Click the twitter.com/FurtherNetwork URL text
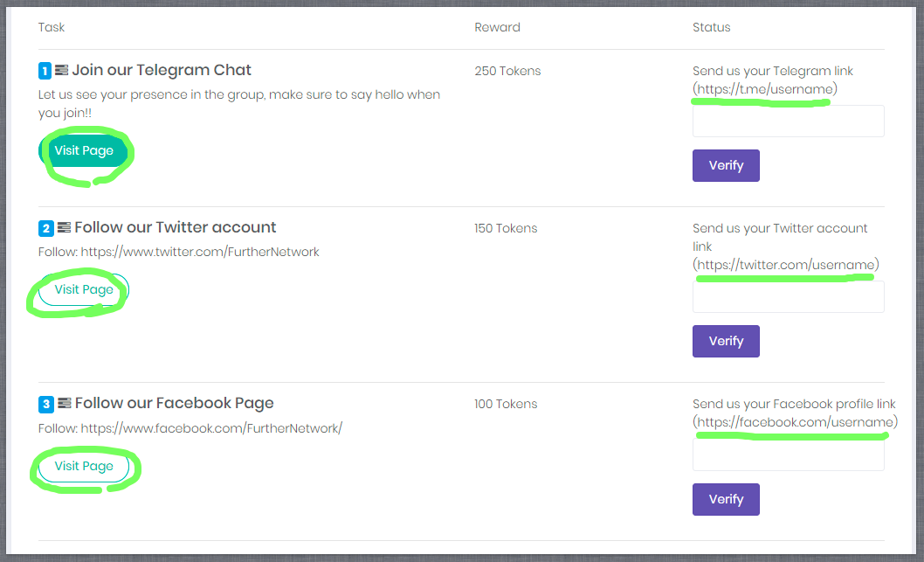Screen dimensions: 924x562 [x=200, y=252]
